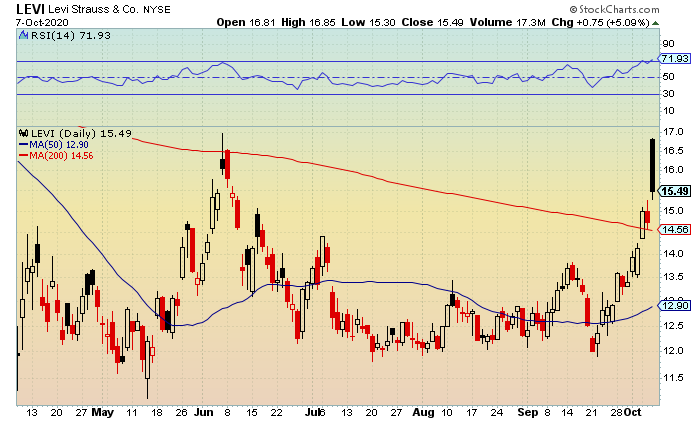Click the NYSE exchange label
This screenshot has height=421, width=700.
pyautogui.click(x=157, y=10)
